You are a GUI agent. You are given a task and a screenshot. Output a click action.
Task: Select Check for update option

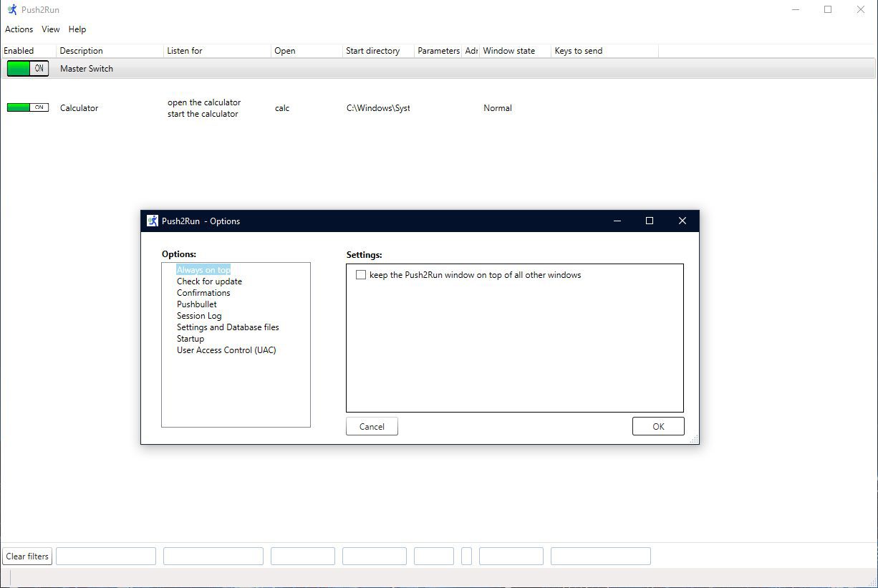(209, 281)
